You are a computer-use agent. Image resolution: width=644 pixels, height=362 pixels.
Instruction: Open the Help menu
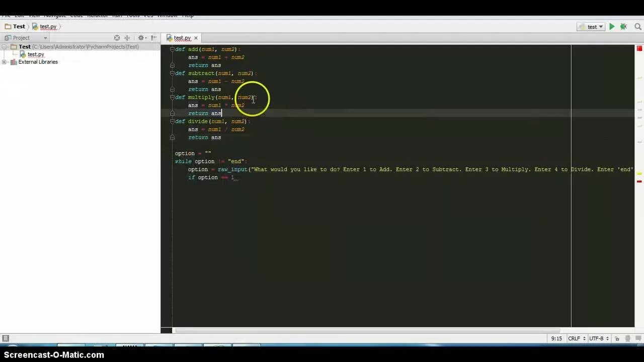point(188,16)
